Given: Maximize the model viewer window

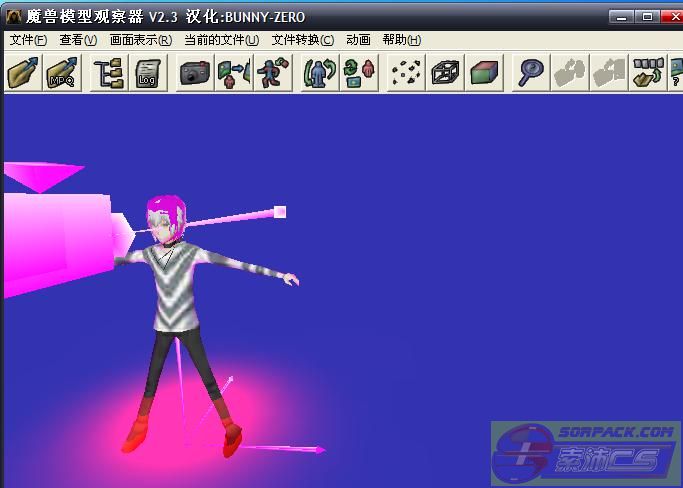Looking at the screenshot, I should point(647,16).
